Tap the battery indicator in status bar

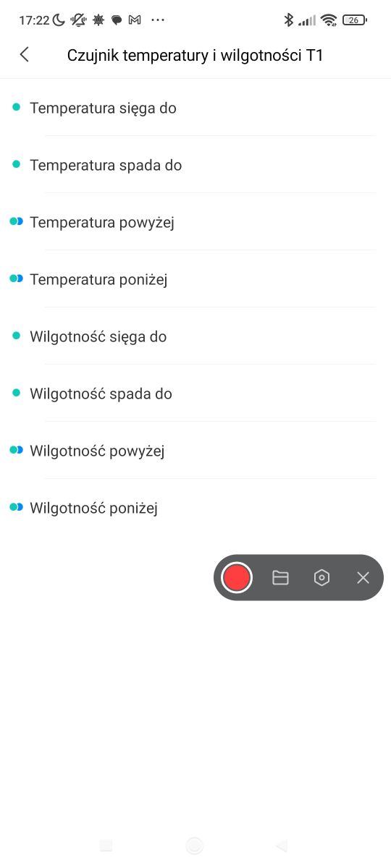point(354,20)
